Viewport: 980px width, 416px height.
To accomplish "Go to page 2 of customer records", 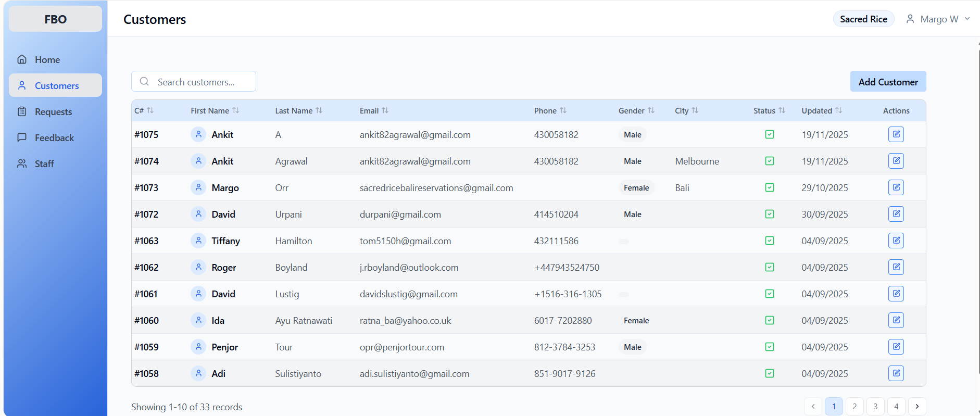I will (x=855, y=406).
